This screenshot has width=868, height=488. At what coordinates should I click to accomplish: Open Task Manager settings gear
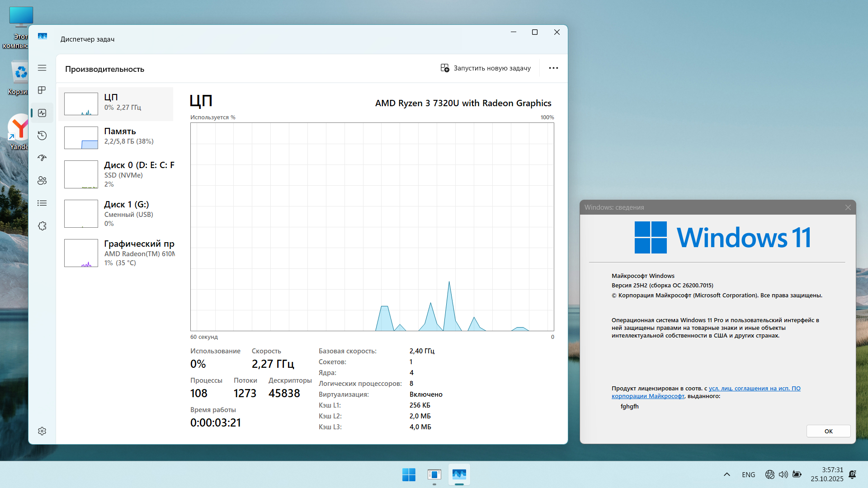tap(42, 431)
